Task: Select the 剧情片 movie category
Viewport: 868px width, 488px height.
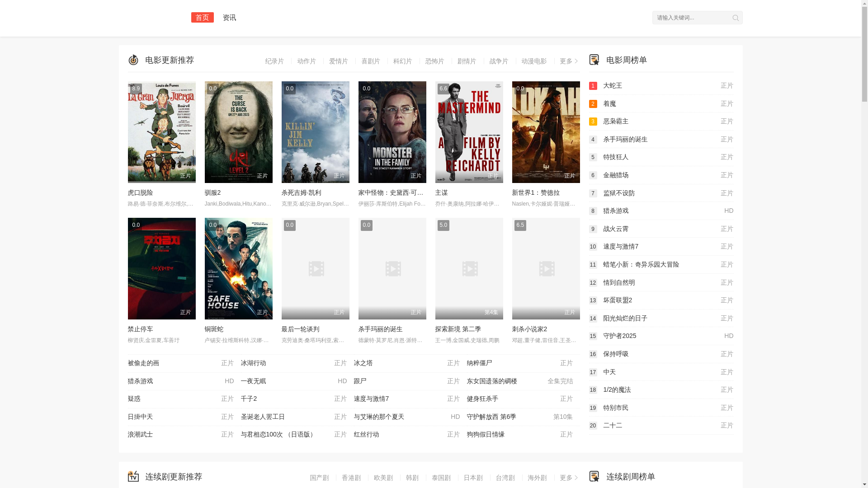Action: coord(467,61)
